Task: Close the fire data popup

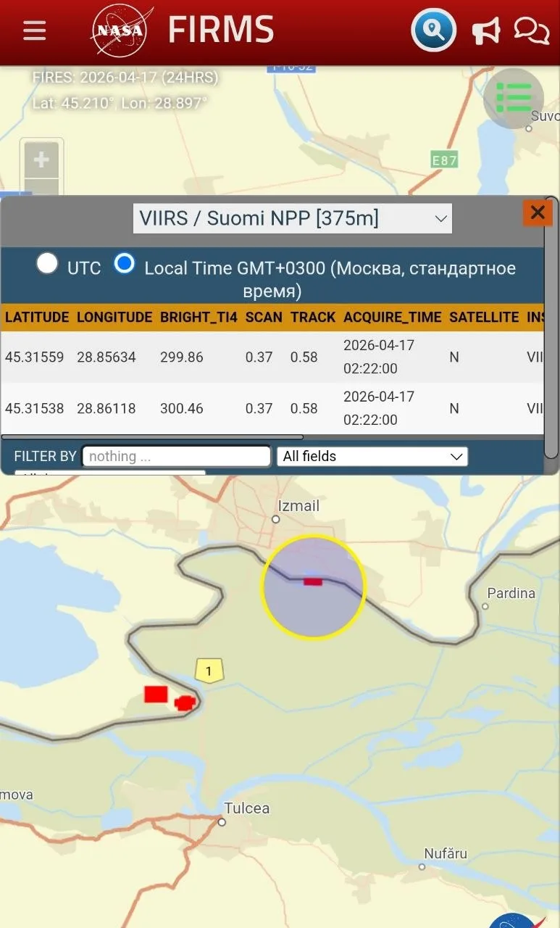Action: [537, 212]
